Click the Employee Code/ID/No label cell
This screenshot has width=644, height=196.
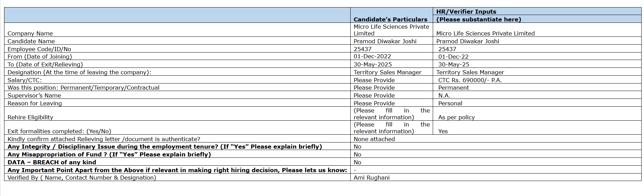tap(39, 49)
